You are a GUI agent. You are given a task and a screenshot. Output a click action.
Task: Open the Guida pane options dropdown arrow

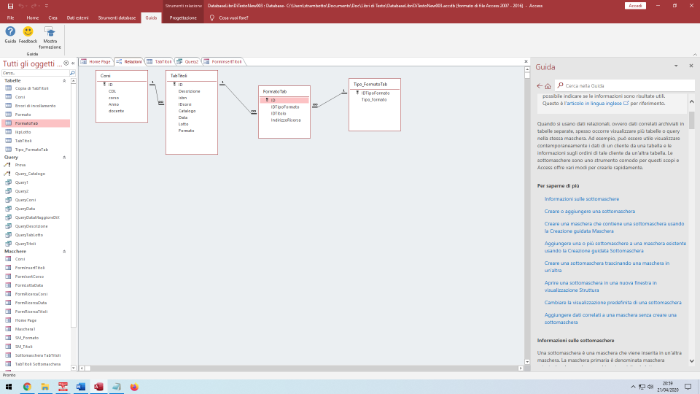[x=676, y=66]
